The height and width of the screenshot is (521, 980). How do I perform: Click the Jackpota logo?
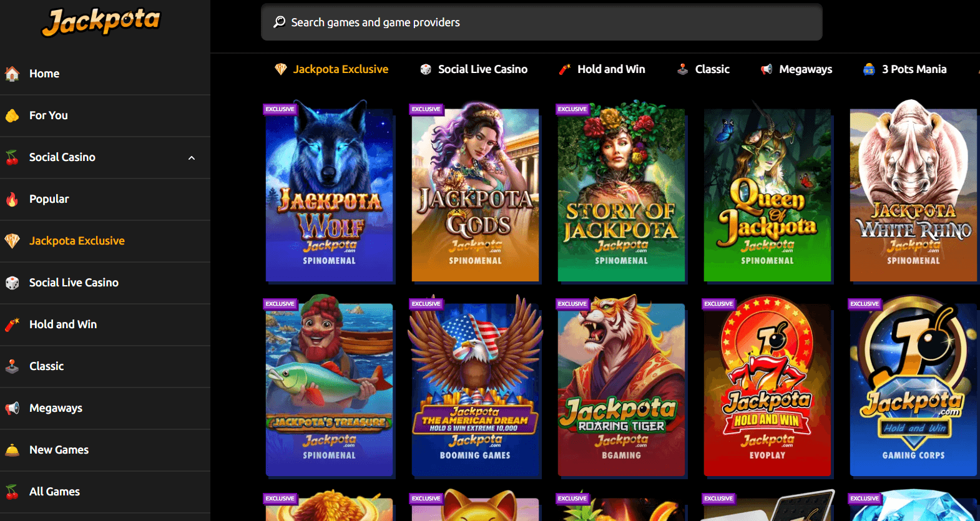pos(101,22)
